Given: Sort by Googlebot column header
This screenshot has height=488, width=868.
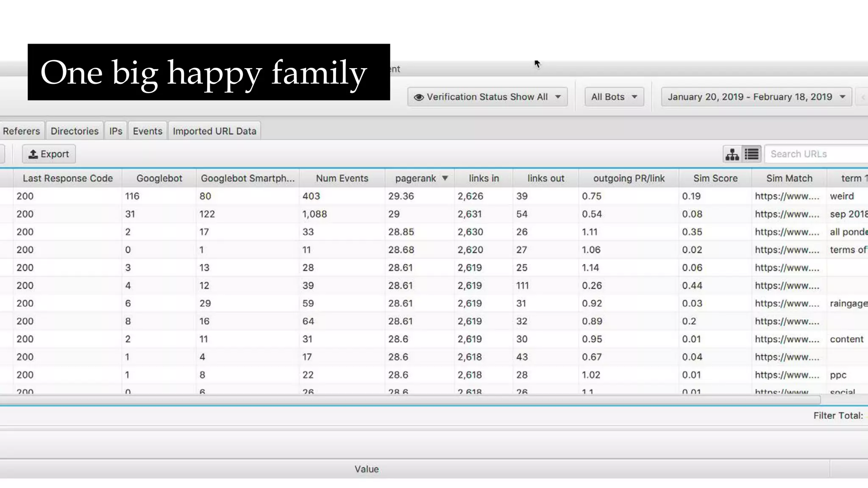Looking at the screenshot, I should [159, 178].
